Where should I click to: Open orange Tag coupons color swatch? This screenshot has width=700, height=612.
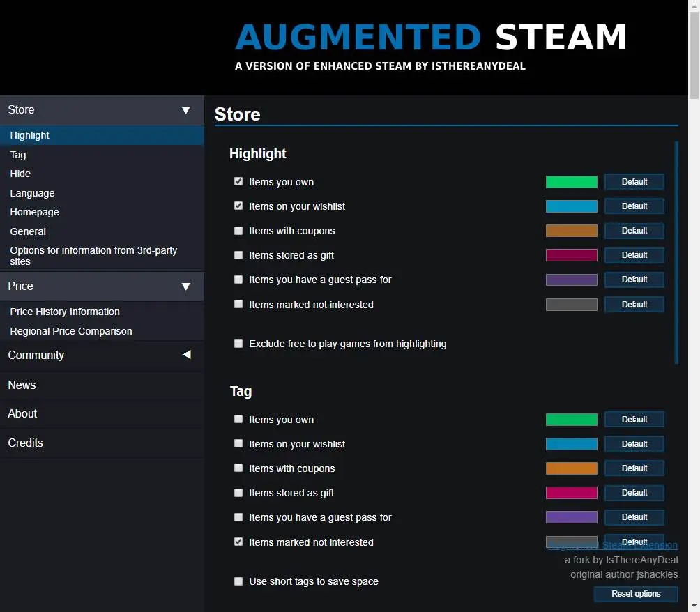pos(572,468)
